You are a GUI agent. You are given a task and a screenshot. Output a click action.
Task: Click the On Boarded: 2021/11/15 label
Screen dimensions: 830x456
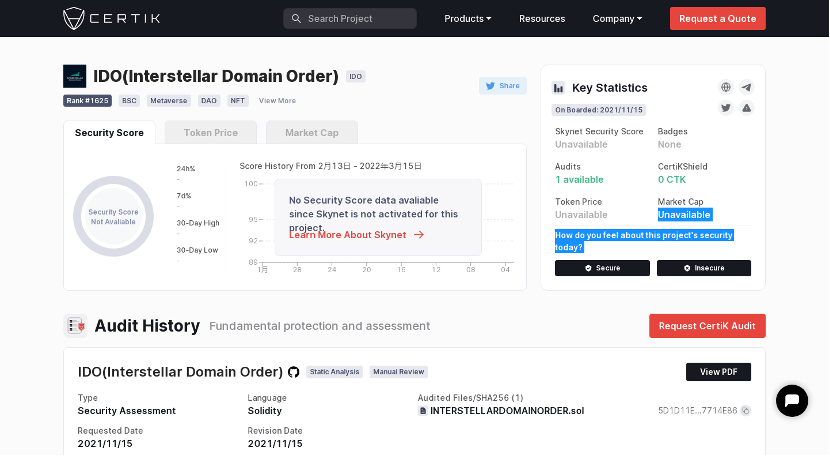coord(599,110)
